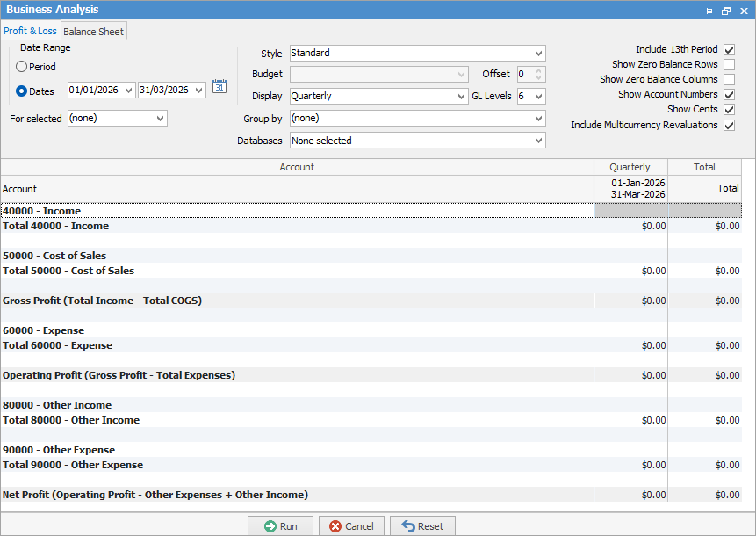Click the Quarterly column header
Viewport: 756px width, 536px height.
click(630, 167)
